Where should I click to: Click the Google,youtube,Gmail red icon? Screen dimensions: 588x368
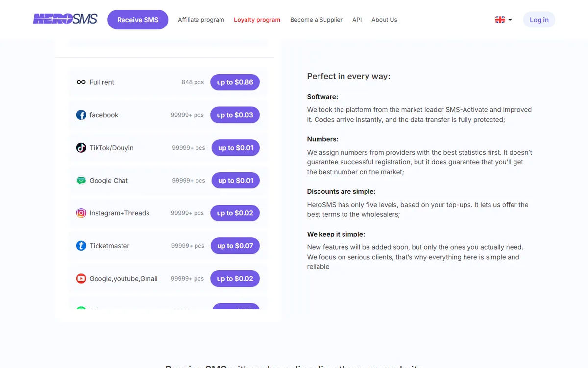[x=81, y=279]
